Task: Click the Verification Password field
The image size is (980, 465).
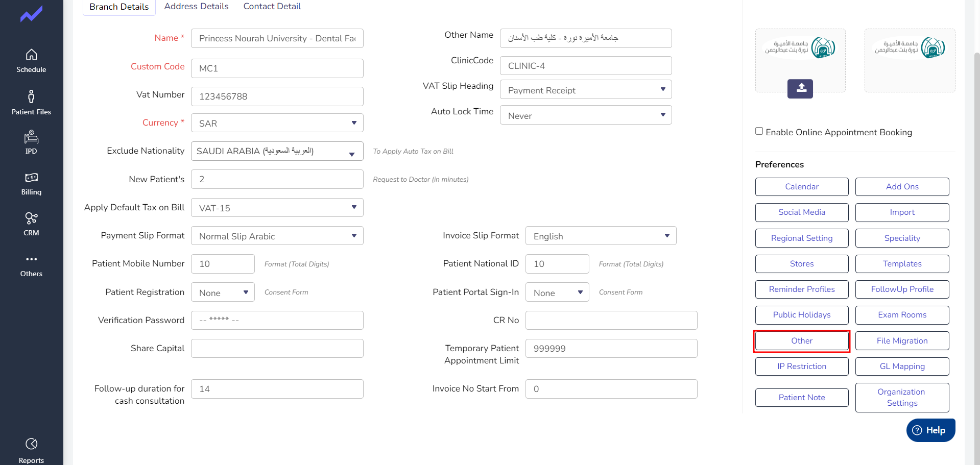Action: coord(277,321)
